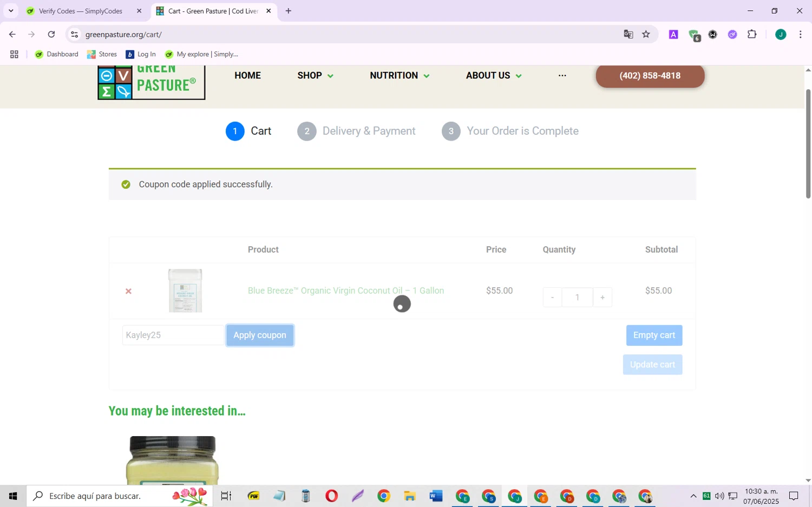Go to the HOME menu item

[247, 76]
